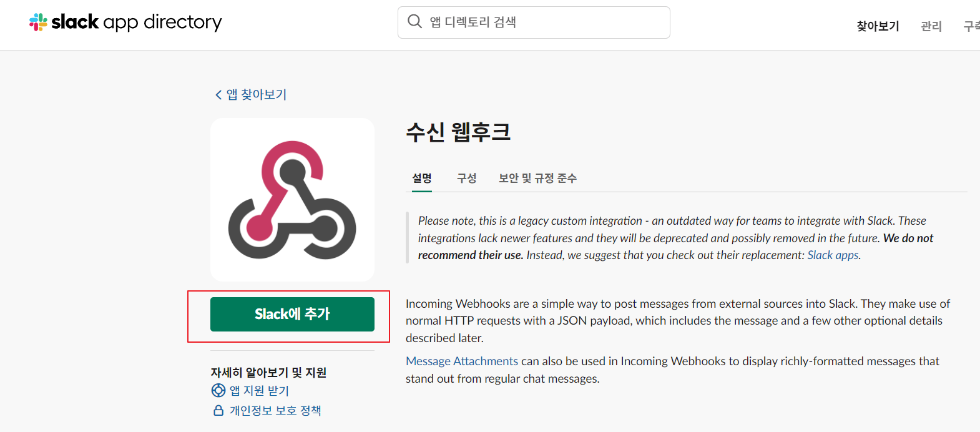Click the 'We do not recommend their use.' text
The image size is (980, 432).
675,247
